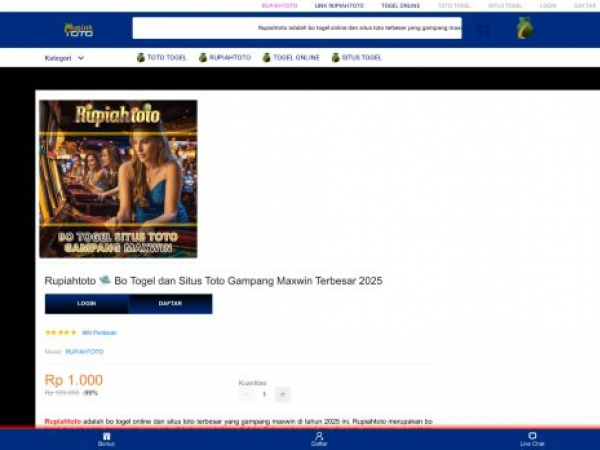This screenshot has width=600, height=450.
Task: Open TOTO TOGEL in top bar
Action: (454, 6)
